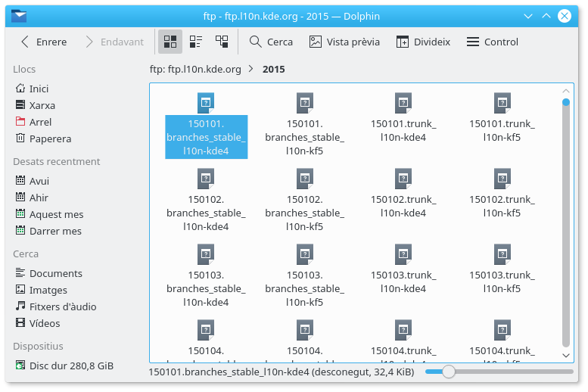The width and height of the screenshot is (588, 392).
Task: Switch to Compact view mode
Action: (x=196, y=42)
